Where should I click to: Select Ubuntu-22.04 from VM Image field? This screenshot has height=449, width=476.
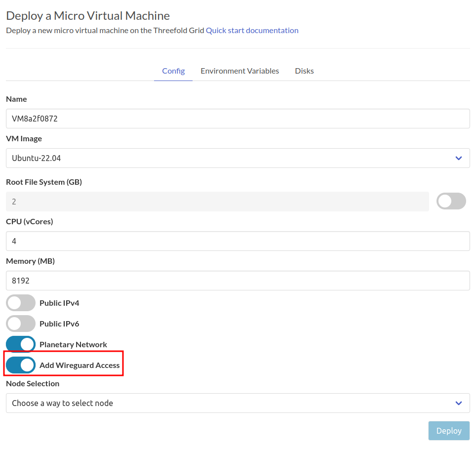237,158
